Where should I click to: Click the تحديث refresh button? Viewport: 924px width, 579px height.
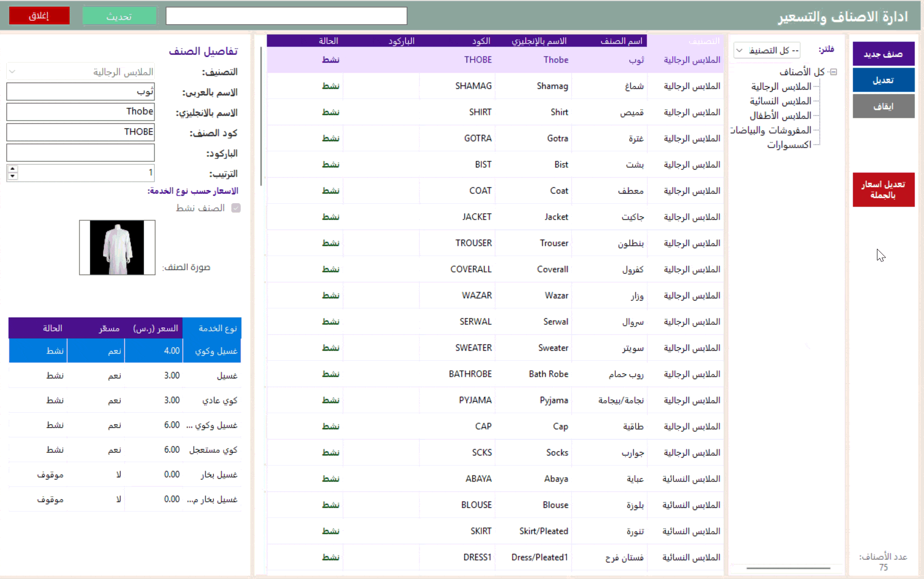point(119,16)
